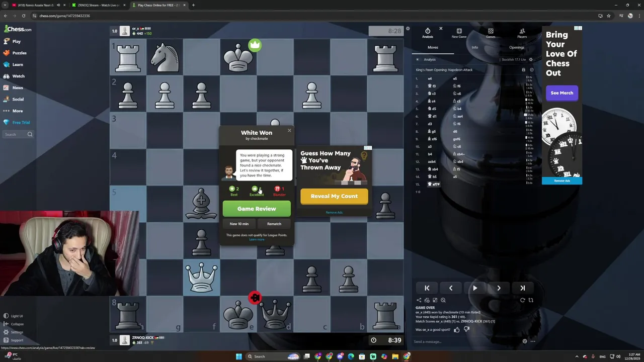The height and width of the screenshot is (362, 644).
Task: Click Remove Ads under popup ad
Action: [334, 212]
